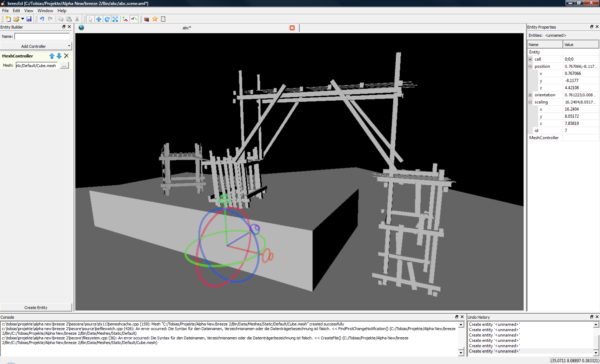The width and height of the screenshot is (600, 364).
Task: Click the Create Entity button
Action: click(36, 308)
